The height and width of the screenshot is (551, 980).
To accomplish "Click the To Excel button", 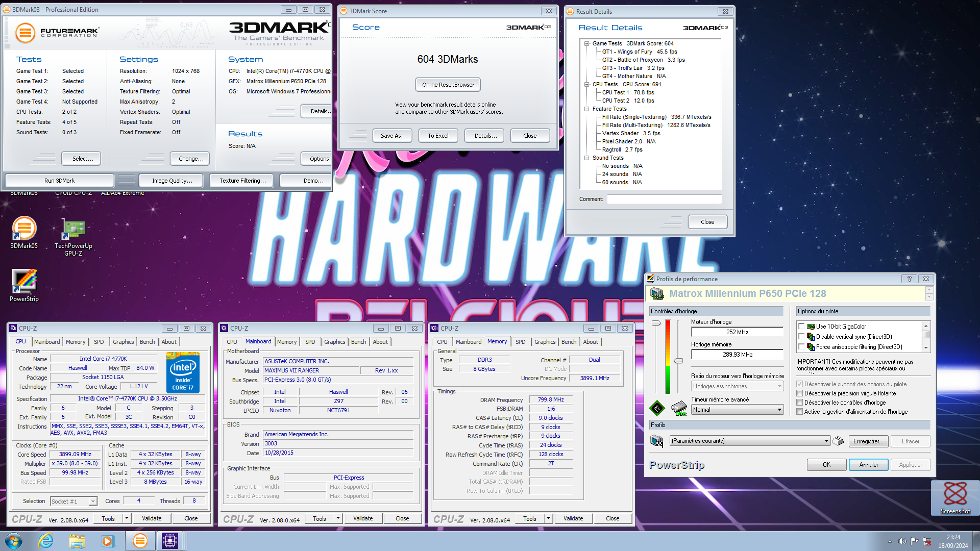I will (438, 136).
